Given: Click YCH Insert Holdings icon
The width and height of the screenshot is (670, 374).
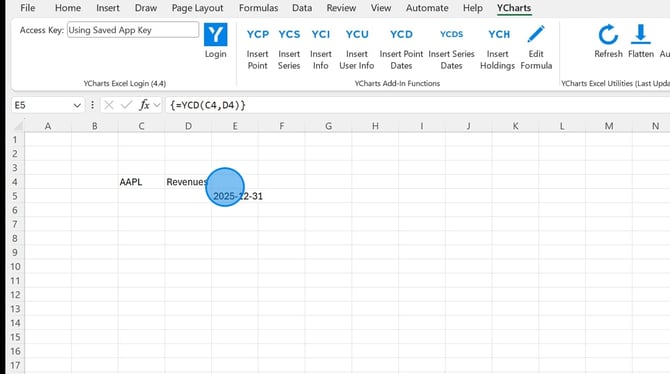Looking at the screenshot, I should pyautogui.click(x=499, y=34).
